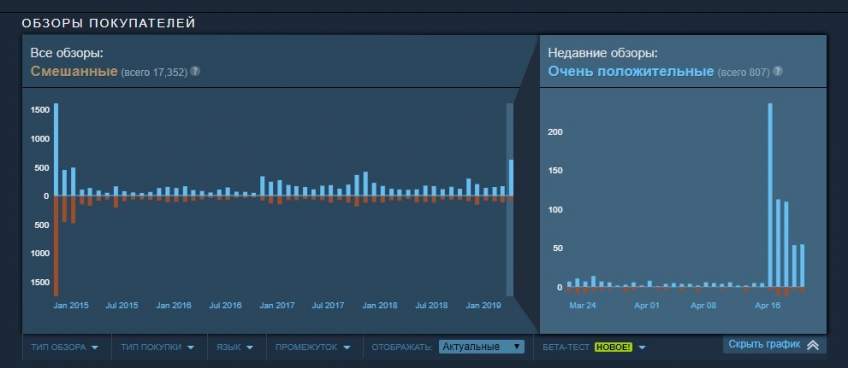
Task: Select the tallest positive bar at Jan 2015
Action: [x=56, y=149]
